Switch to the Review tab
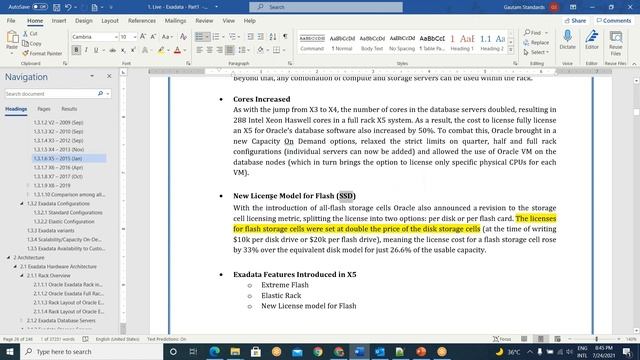 [x=204, y=20]
